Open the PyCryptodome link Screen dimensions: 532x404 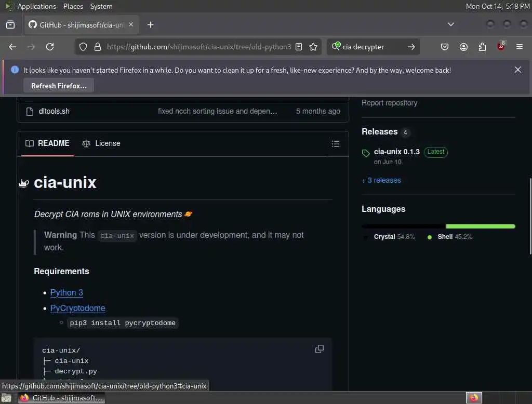[78, 308]
